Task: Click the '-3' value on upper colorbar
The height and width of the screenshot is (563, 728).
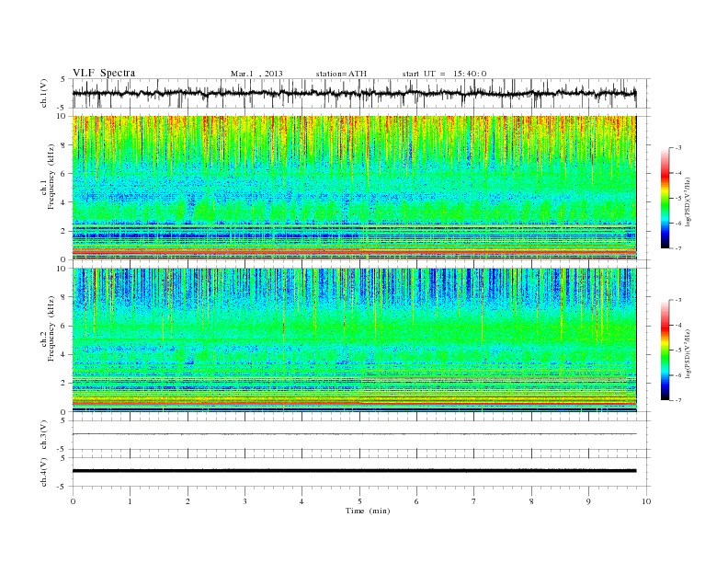Action: coord(677,148)
